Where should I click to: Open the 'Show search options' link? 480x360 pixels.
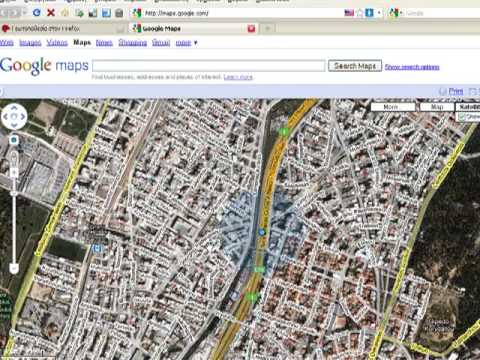(412, 67)
